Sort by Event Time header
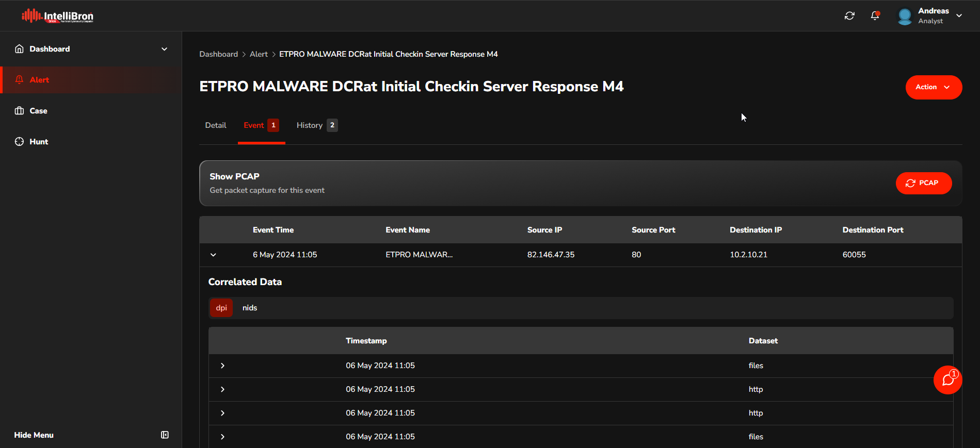The image size is (980, 448). pos(273,230)
